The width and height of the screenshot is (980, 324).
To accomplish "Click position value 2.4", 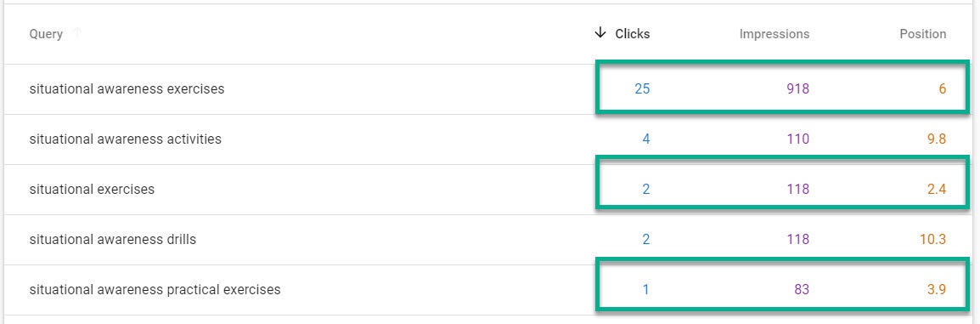I will click(936, 189).
